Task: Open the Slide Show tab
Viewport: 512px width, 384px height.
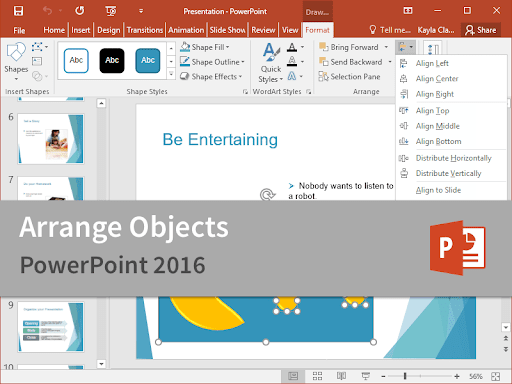Action: [x=227, y=30]
